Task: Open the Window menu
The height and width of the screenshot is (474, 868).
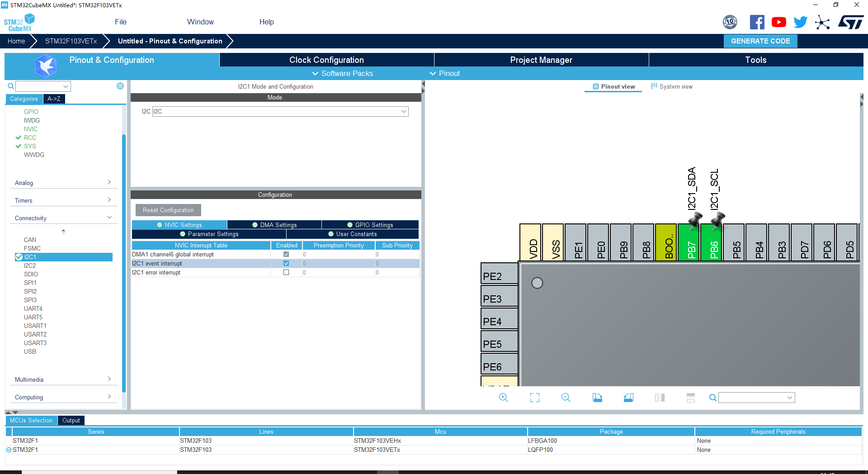Action: (x=200, y=22)
